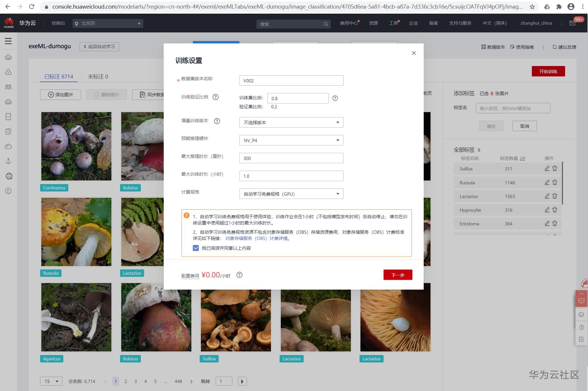Click the search magnifier icon
The width and height of the screenshot is (588, 391).
point(326,24)
